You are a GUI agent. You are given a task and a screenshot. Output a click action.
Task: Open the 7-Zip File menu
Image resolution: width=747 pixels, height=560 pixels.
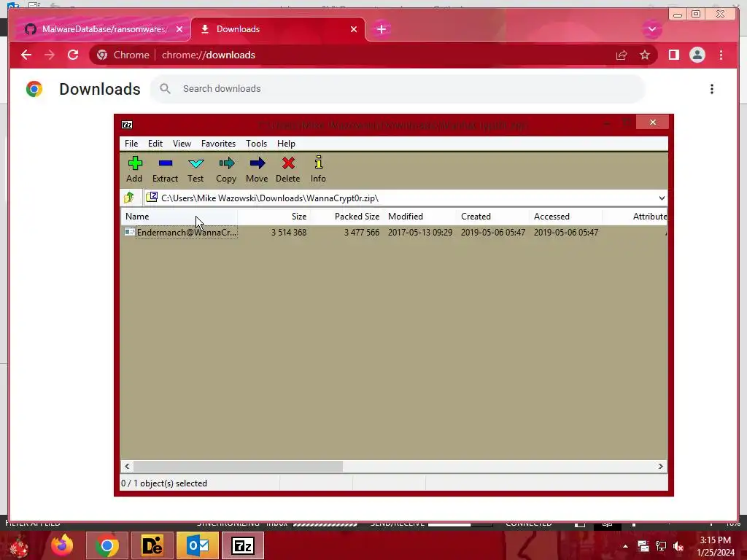click(x=131, y=144)
